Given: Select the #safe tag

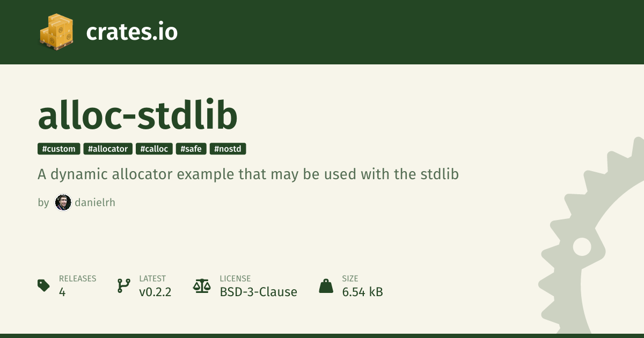Looking at the screenshot, I should (191, 149).
